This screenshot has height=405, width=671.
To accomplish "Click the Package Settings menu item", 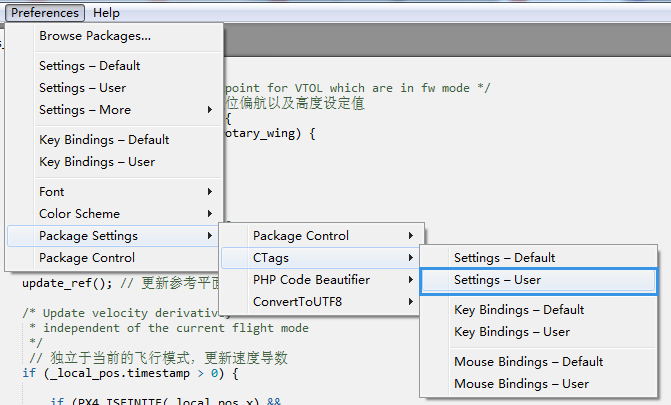I will pos(88,236).
